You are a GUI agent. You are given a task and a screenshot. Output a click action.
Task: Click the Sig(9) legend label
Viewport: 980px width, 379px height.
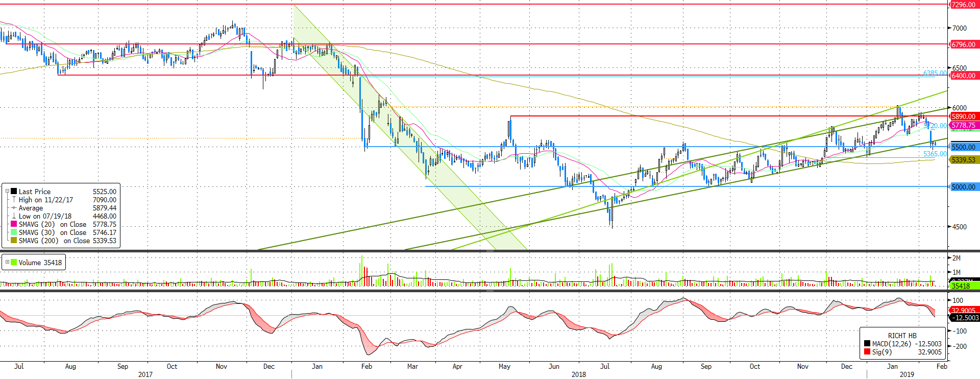881,352
